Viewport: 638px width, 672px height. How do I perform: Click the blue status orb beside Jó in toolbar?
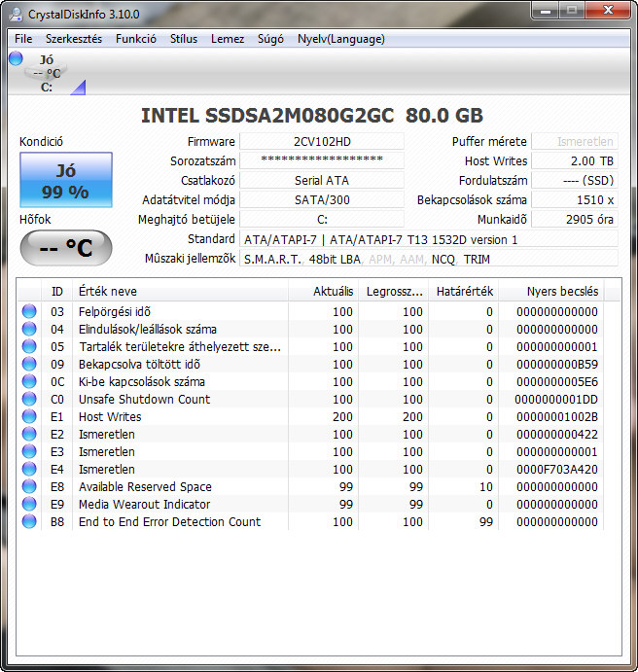pos(16,58)
